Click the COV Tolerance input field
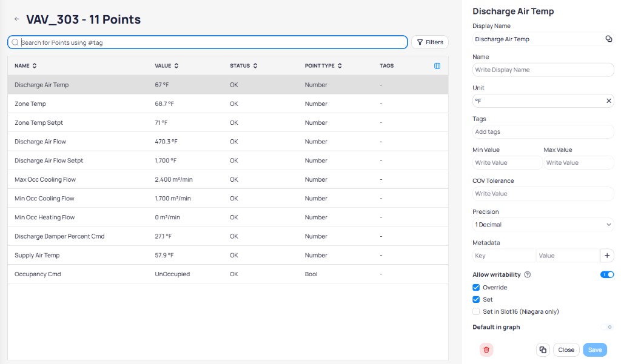 pos(543,193)
